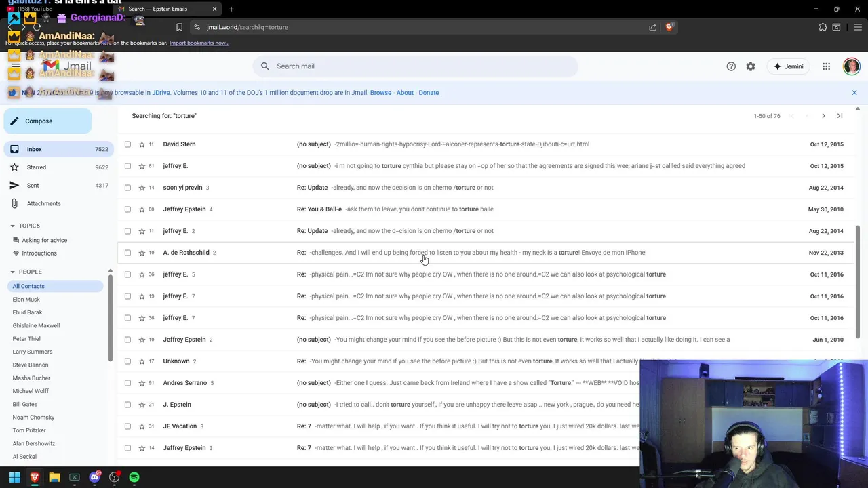Select Noam Chomsky contact
This screenshot has height=488, width=868.
click(33, 418)
